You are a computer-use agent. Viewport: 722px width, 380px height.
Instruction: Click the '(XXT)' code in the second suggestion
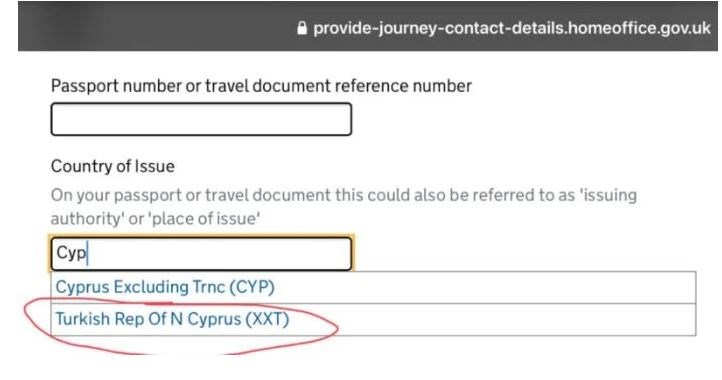coord(267,319)
